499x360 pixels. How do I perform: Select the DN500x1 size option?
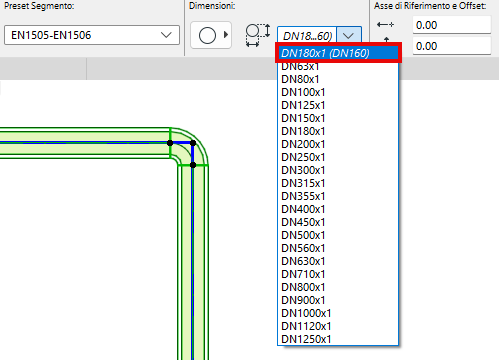tap(303, 235)
